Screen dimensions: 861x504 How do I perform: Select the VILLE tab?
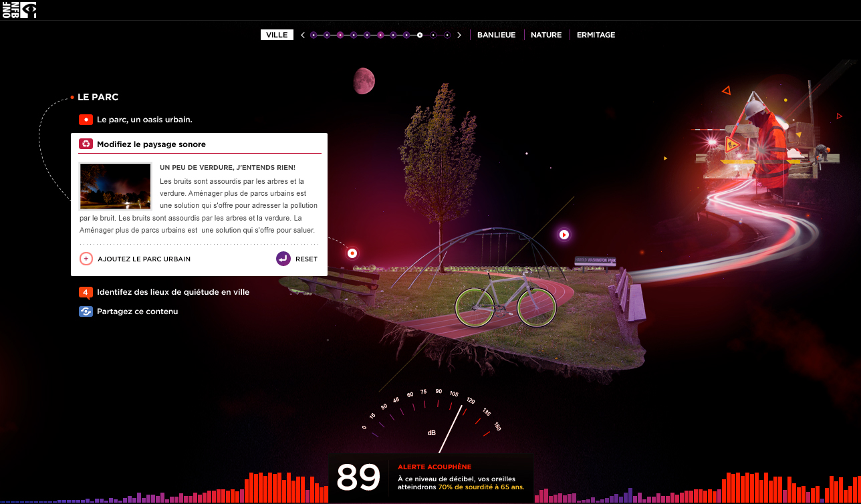tap(277, 35)
